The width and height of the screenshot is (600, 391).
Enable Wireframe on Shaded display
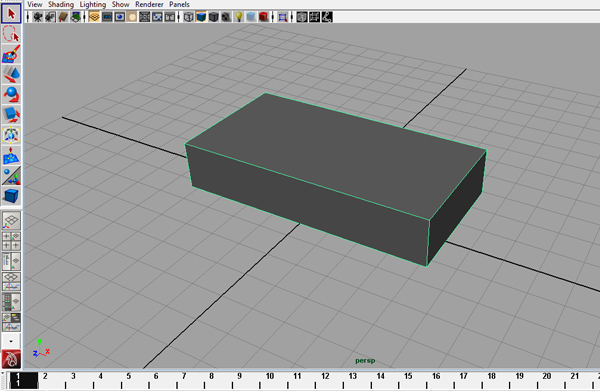pos(214,17)
